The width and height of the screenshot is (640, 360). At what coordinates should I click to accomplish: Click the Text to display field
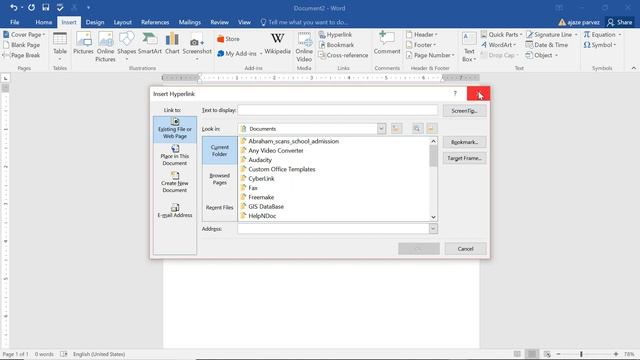coord(338,110)
